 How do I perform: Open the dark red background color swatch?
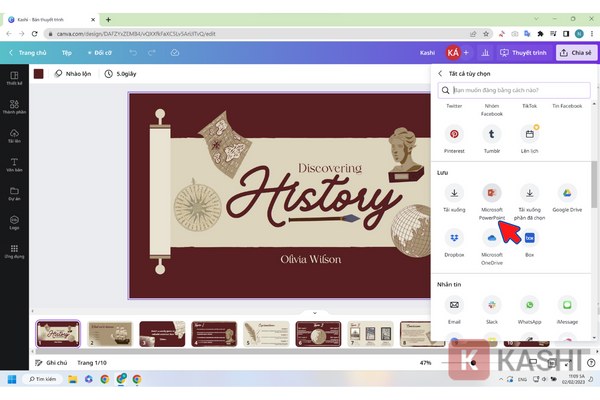tap(39, 73)
